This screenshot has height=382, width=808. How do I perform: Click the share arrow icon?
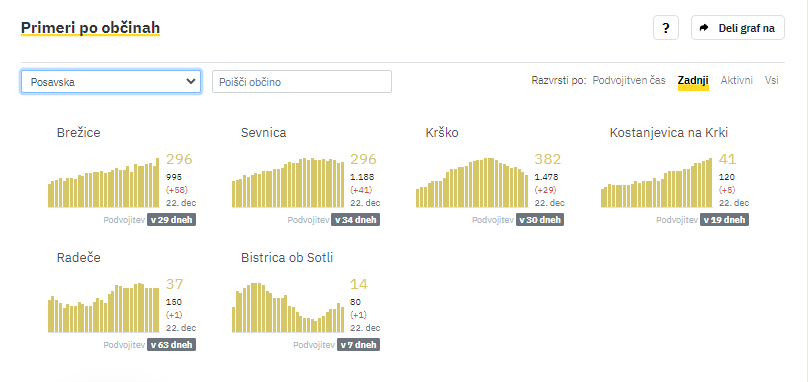(x=704, y=28)
